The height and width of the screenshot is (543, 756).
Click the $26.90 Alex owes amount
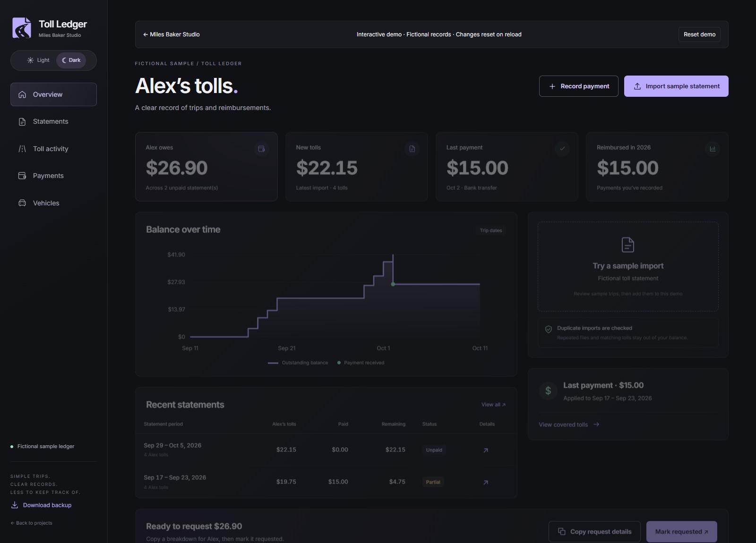(177, 168)
